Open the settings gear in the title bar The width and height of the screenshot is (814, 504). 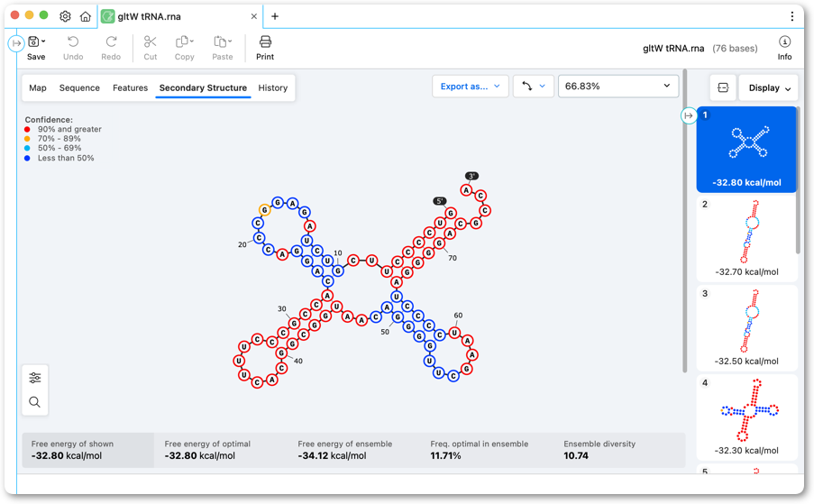tap(65, 16)
